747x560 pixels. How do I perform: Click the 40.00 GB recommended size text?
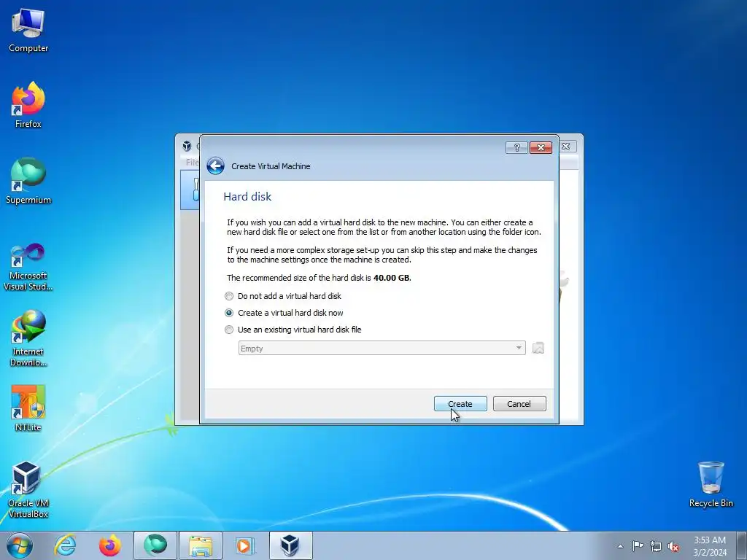coord(392,278)
